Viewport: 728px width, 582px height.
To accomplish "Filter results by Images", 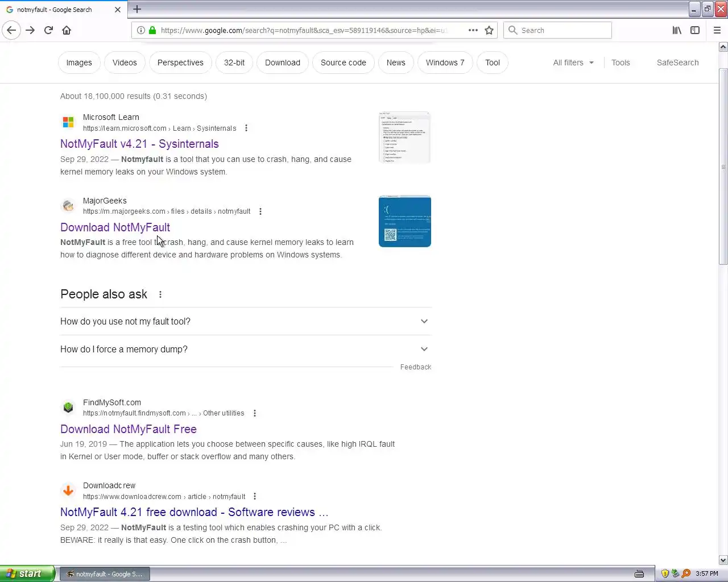I will tap(79, 63).
